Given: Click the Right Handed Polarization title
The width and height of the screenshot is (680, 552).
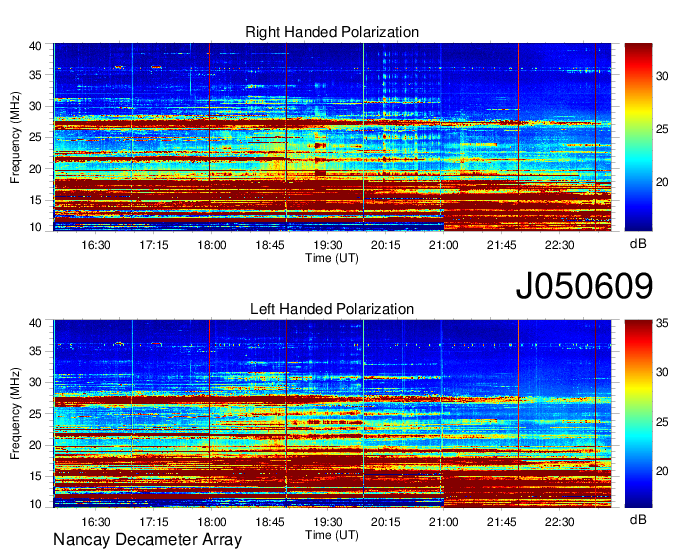Looking at the screenshot, I should 332,32.
